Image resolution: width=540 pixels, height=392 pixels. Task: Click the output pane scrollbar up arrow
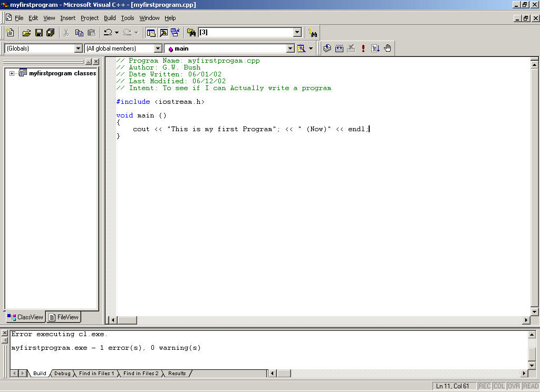pyautogui.click(x=532, y=335)
